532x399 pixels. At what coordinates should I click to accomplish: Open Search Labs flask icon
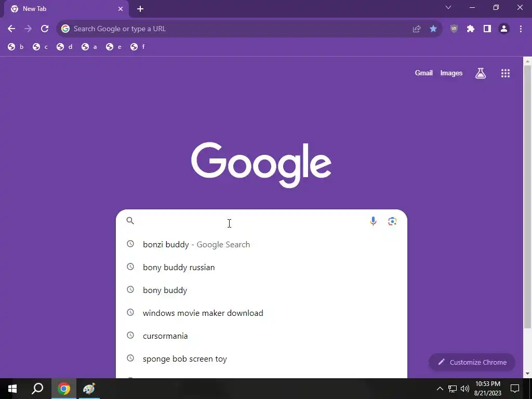pos(481,73)
